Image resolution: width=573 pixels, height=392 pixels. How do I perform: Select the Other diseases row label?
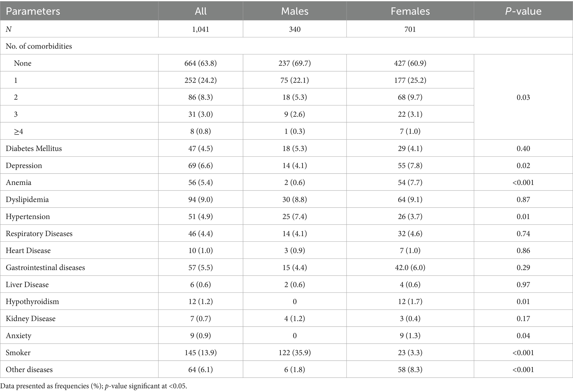tap(29, 370)
